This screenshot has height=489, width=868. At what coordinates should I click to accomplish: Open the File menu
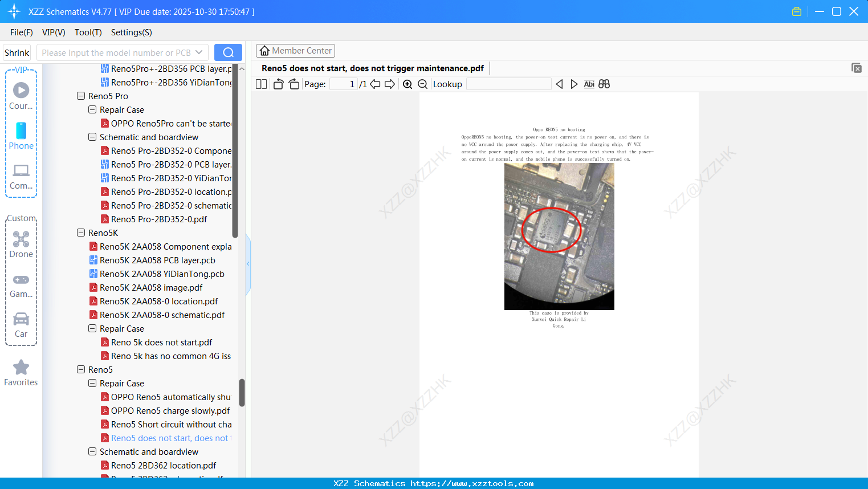click(22, 32)
